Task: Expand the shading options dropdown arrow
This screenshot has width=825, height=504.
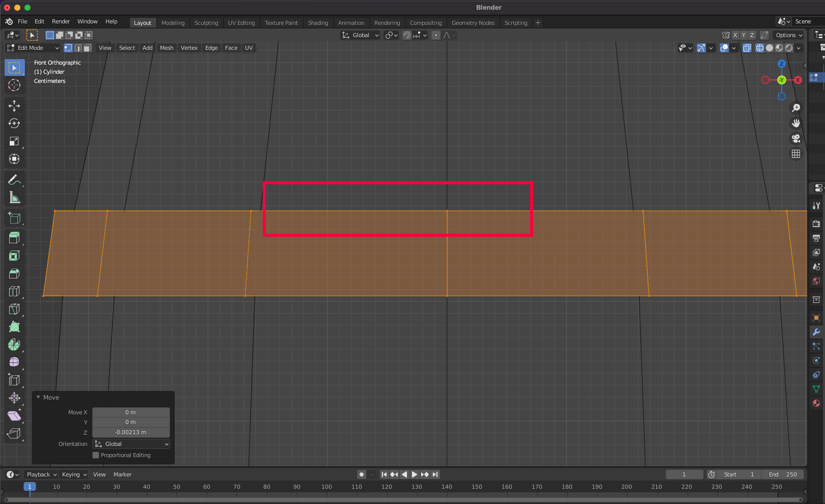Action: point(799,48)
